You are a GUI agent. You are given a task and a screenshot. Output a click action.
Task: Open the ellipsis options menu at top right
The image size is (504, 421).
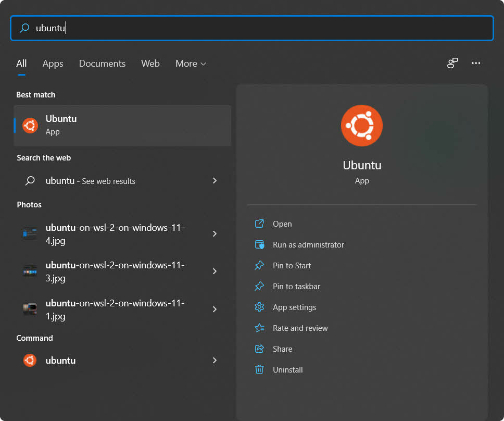476,63
